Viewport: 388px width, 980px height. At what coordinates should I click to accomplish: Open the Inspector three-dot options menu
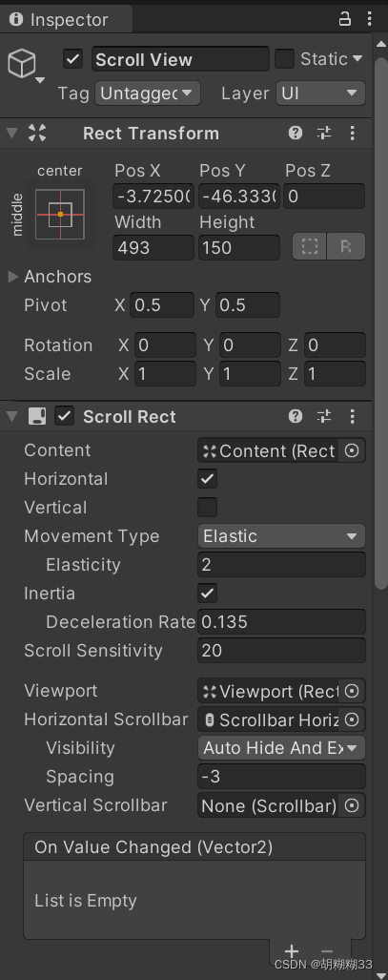pos(369,19)
